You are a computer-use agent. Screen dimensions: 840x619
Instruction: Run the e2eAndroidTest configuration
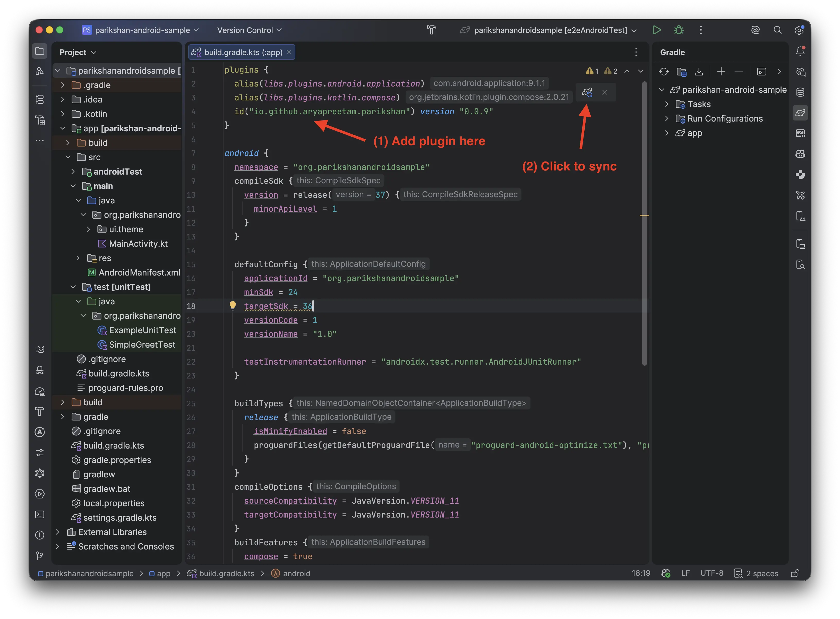656,30
